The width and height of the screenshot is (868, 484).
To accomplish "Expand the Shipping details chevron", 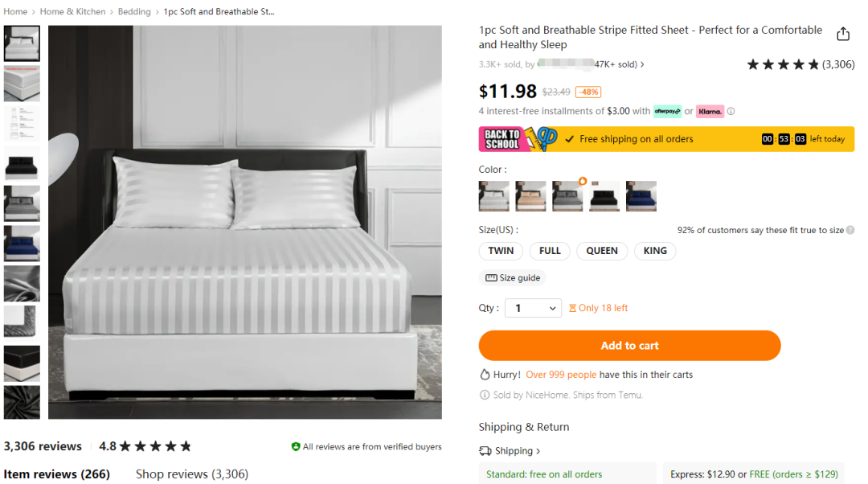I will coord(538,452).
